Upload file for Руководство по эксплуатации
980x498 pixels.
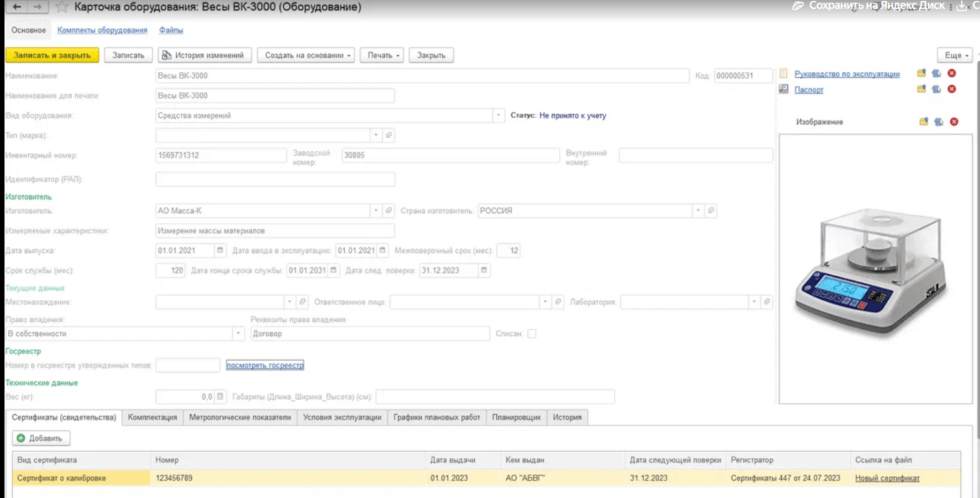pos(921,73)
